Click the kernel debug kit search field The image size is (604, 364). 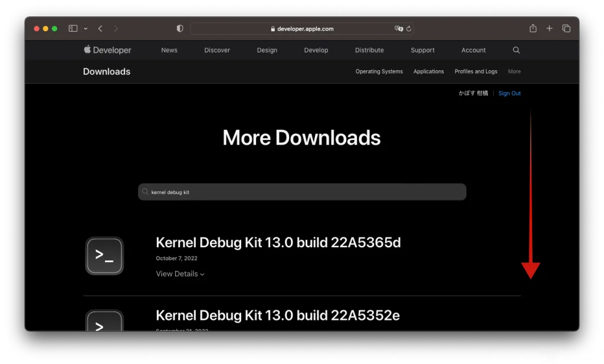tap(302, 192)
